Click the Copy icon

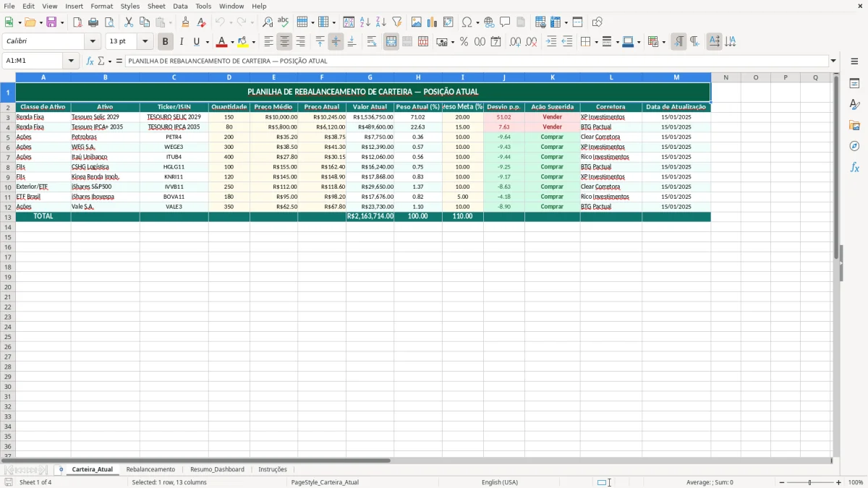point(144,22)
